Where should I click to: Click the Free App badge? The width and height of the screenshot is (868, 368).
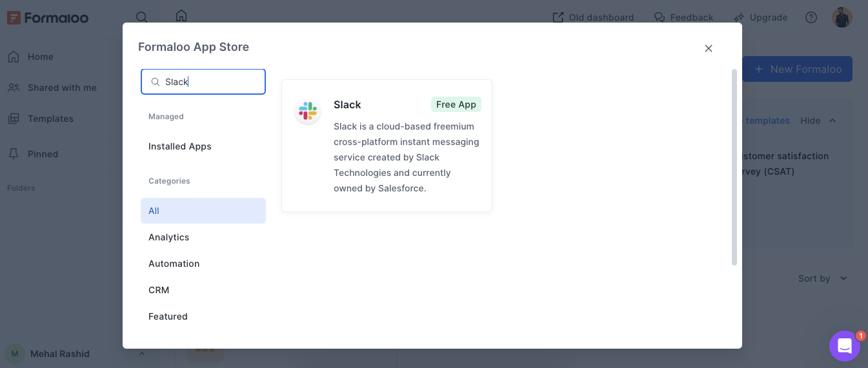(456, 104)
